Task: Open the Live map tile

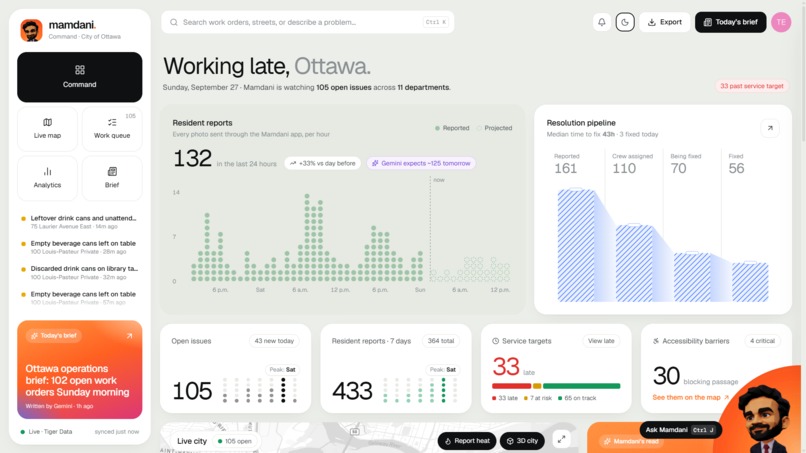Action: (47, 129)
